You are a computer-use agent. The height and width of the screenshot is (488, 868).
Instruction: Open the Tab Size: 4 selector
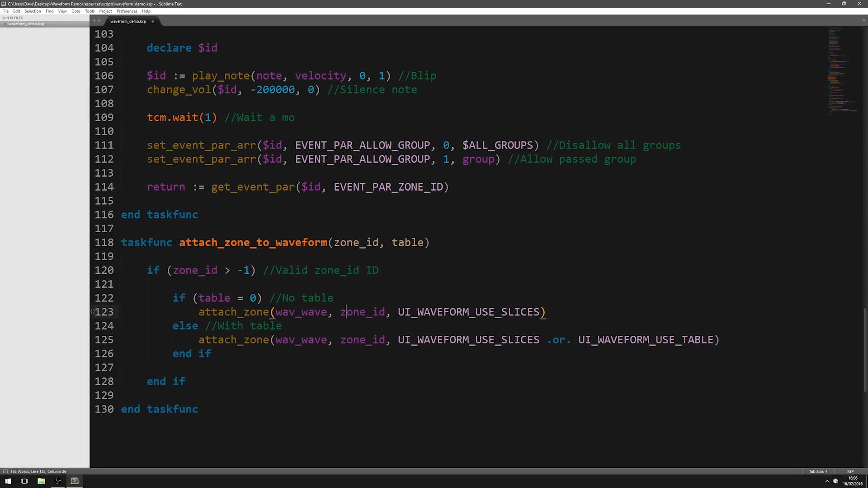click(x=818, y=471)
